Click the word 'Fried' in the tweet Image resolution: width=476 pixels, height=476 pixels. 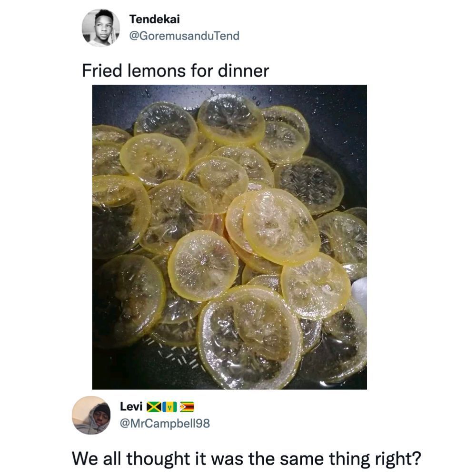[100, 71]
